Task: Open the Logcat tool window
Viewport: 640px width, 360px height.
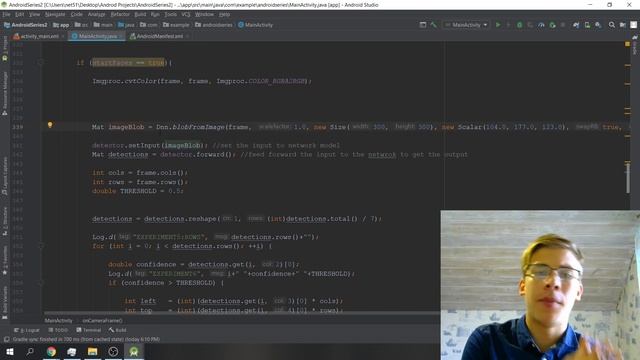Action: (27, 330)
